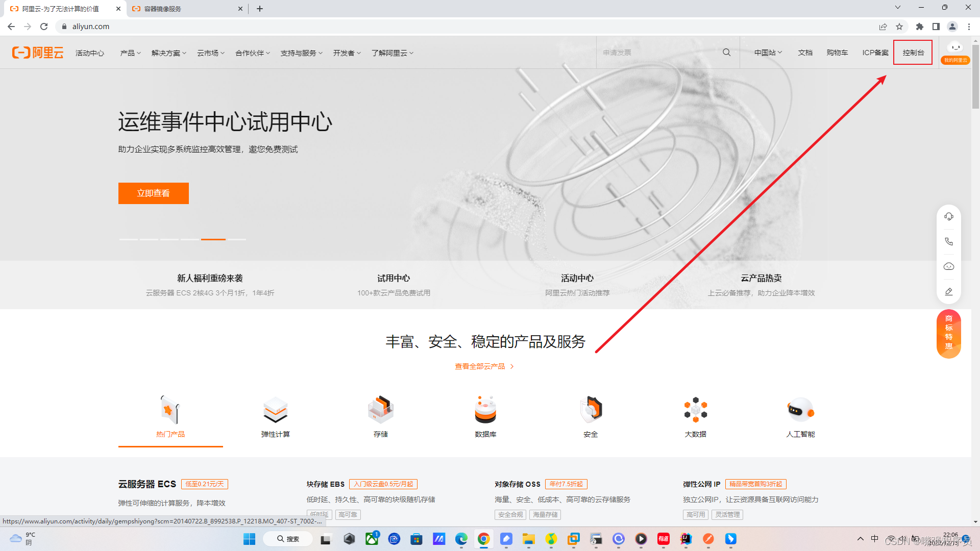Screen dimensions: 980x551
Task: Click the edit feedback pencil icon
Action: (x=948, y=292)
